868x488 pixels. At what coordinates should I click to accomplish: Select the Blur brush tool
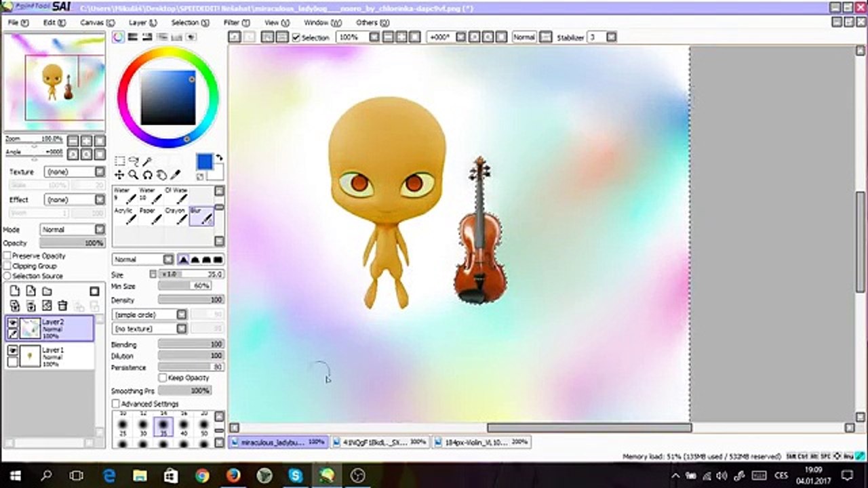[201, 216]
